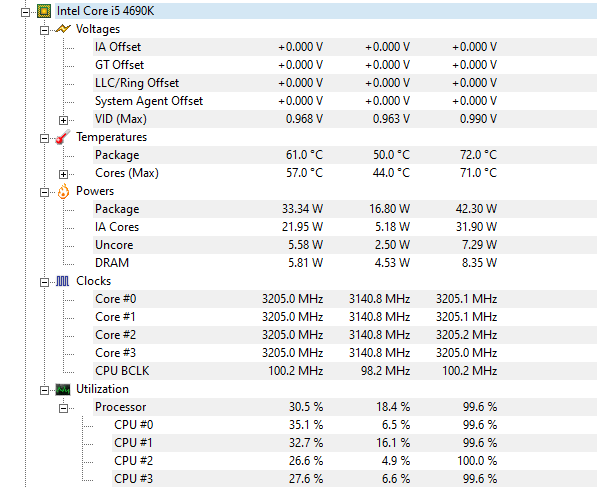Select the CPU BCLK clock row

pyautogui.click(x=345, y=371)
